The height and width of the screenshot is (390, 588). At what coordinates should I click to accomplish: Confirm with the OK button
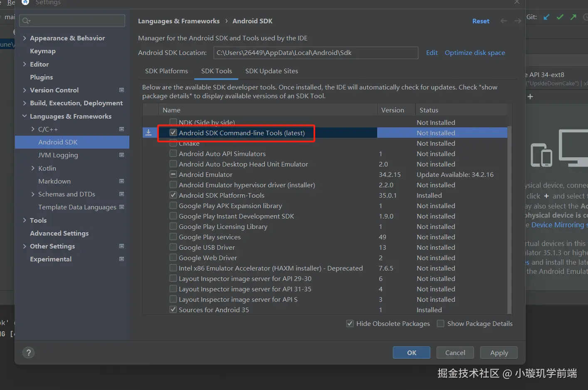click(412, 353)
